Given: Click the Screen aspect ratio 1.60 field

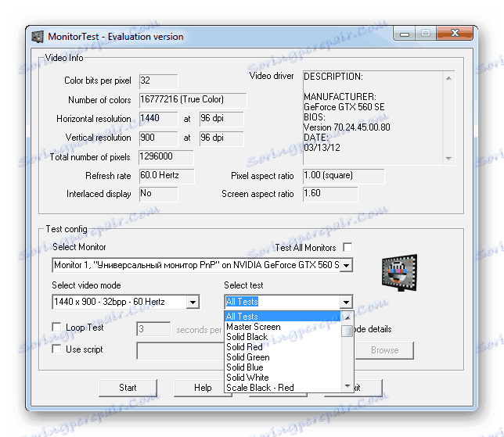Looking at the screenshot, I should coord(330,194).
